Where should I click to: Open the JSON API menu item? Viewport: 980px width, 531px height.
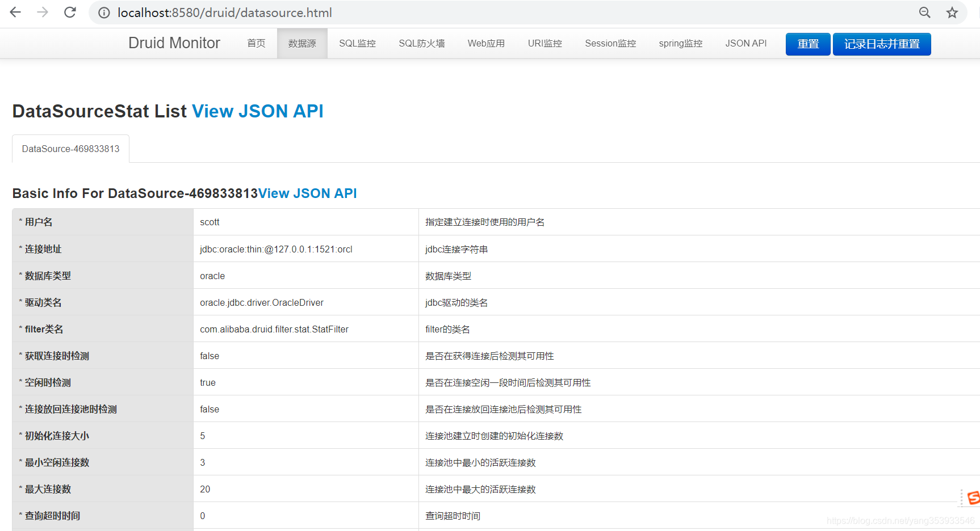(x=746, y=44)
